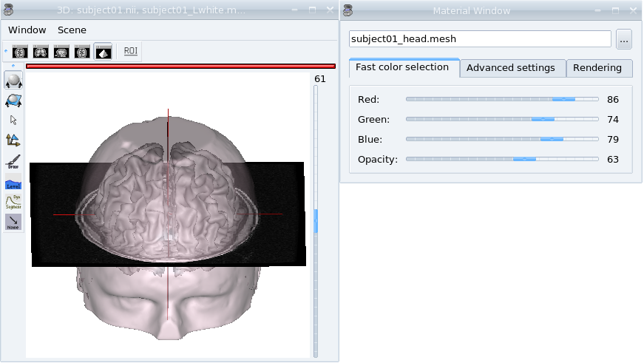Switch to the axial view icon
The image size is (644, 363).
[x=21, y=52]
